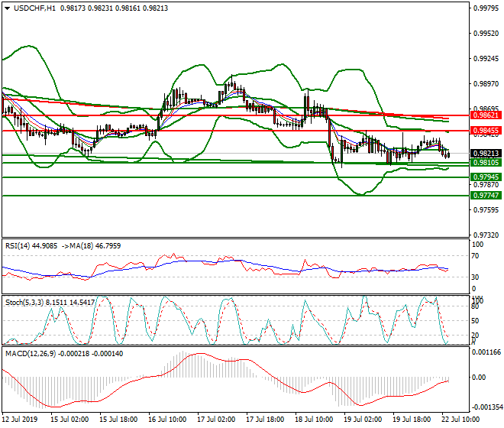Click the MACD 0.00 zero level value
Viewport: 504px width, 428px height.
[479, 378]
